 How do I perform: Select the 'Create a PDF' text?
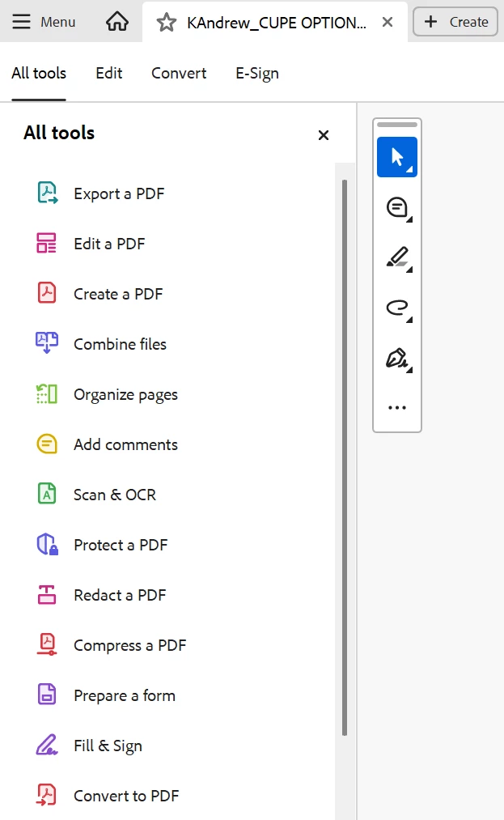coord(118,294)
